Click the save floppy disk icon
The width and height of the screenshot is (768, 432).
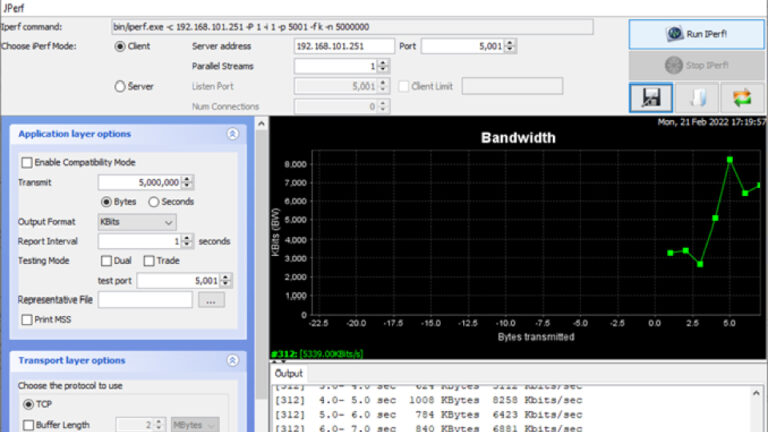(651, 98)
